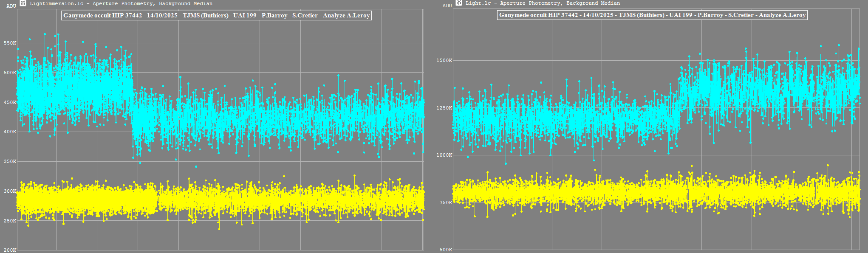Click the Lightimmersion.lc Aperture Photometry title text

121,3
